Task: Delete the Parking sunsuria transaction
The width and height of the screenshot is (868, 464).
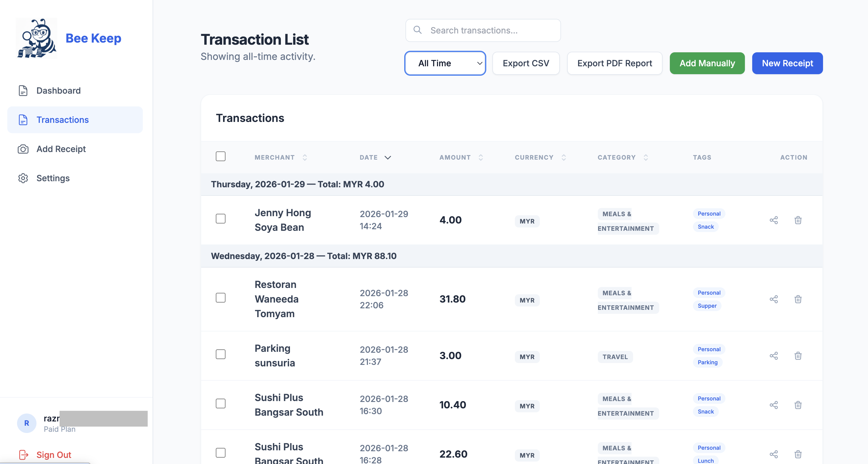Action: pyautogui.click(x=798, y=356)
